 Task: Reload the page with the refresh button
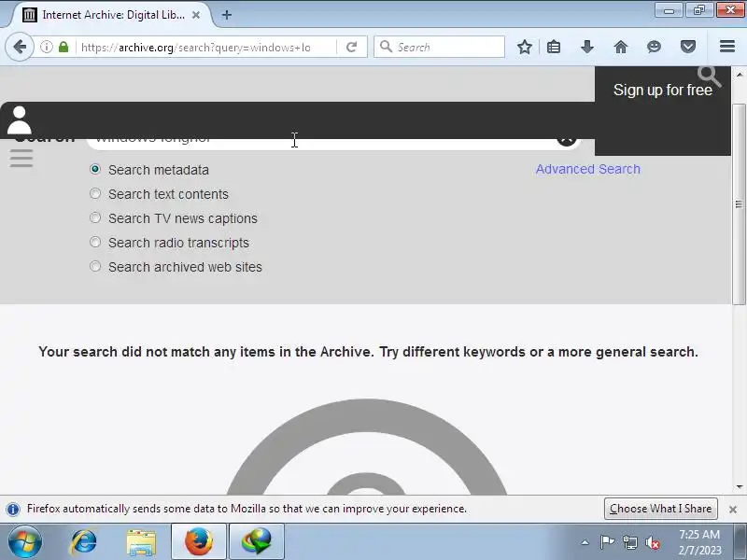[x=352, y=47]
